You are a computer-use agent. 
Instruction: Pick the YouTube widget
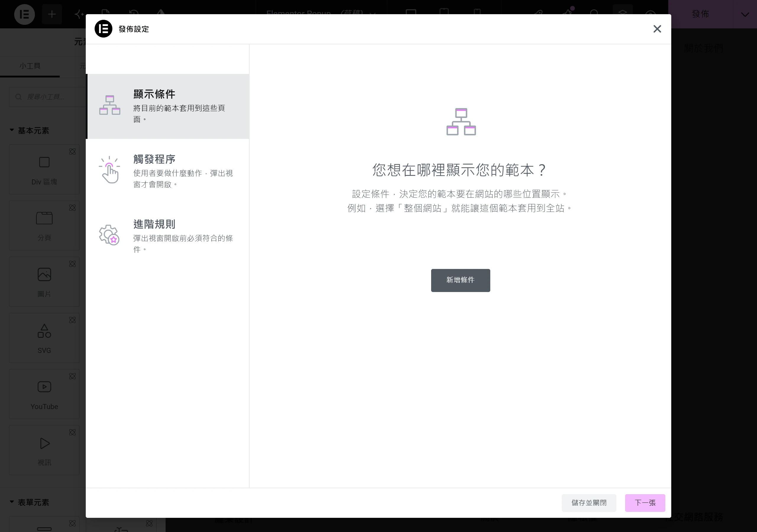(x=44, y=394)
